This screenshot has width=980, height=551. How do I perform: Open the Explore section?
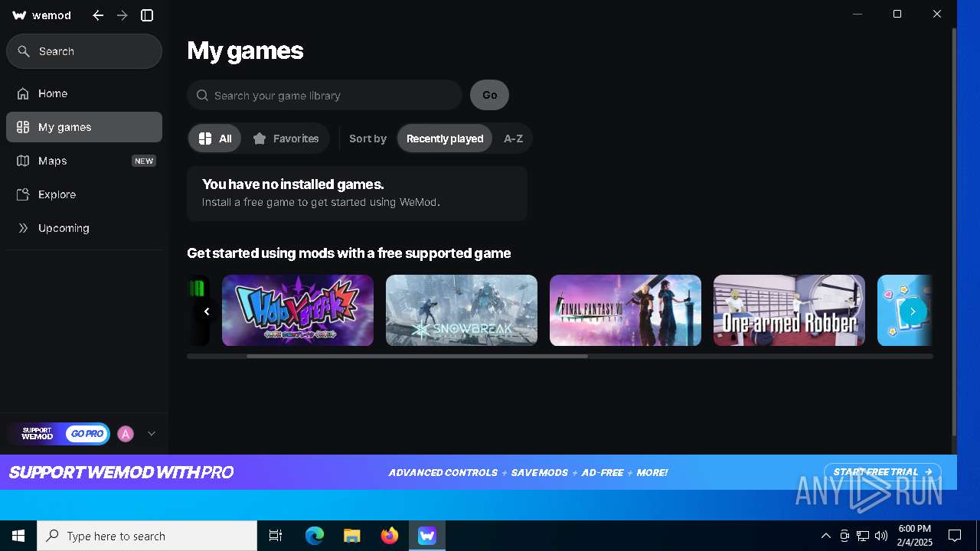[x=84, y=194]
